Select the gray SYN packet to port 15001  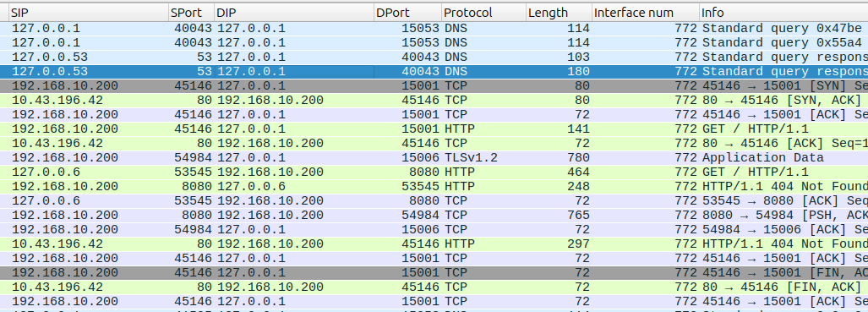point(434,86)
